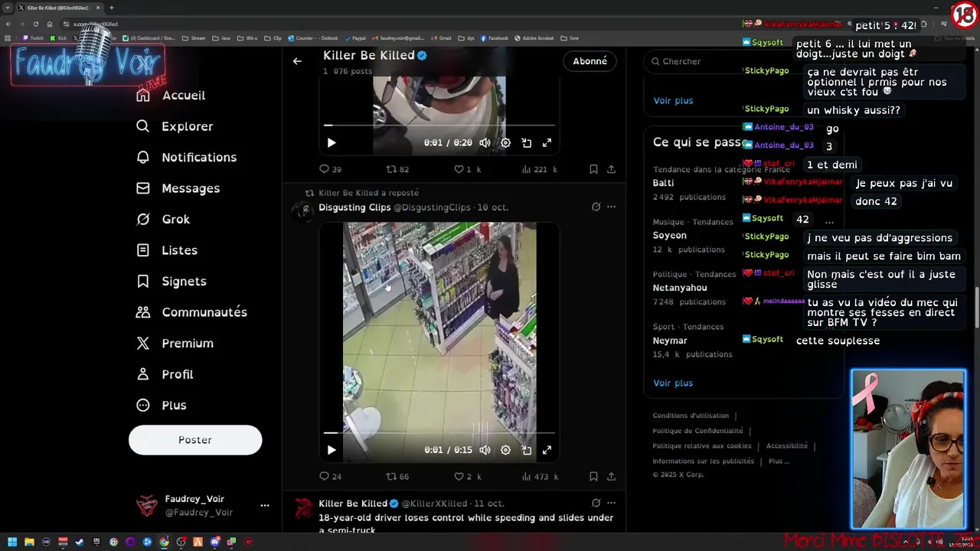
Task: Open Notifications in the sidebar
Action: tap(186, 157)
